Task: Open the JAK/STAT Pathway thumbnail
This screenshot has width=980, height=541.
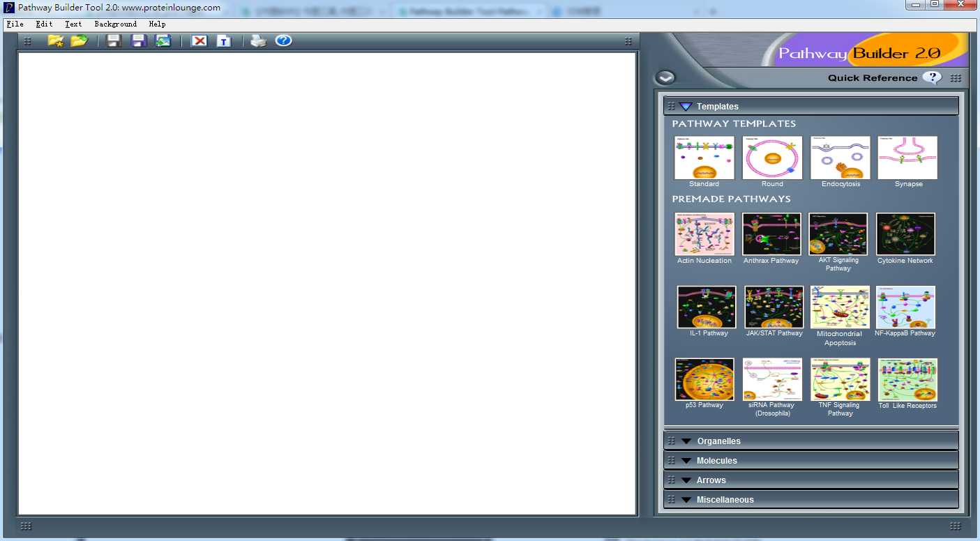Action: 774,307
